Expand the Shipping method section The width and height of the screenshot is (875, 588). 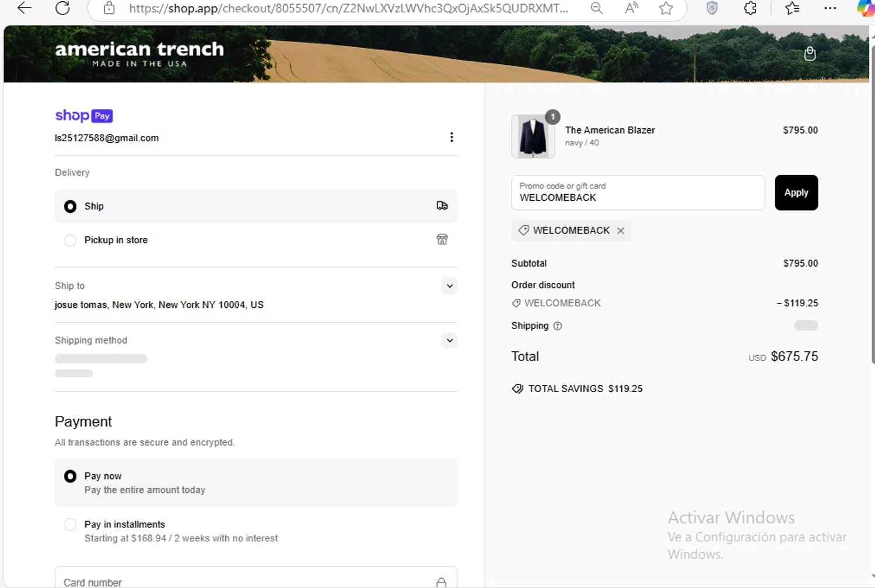(449, 341)
